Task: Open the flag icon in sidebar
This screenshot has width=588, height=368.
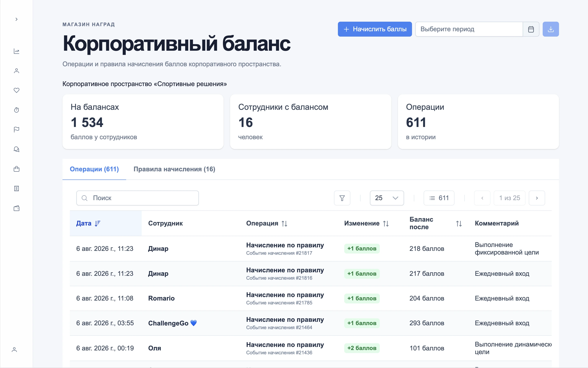Action: click(16, 130)
